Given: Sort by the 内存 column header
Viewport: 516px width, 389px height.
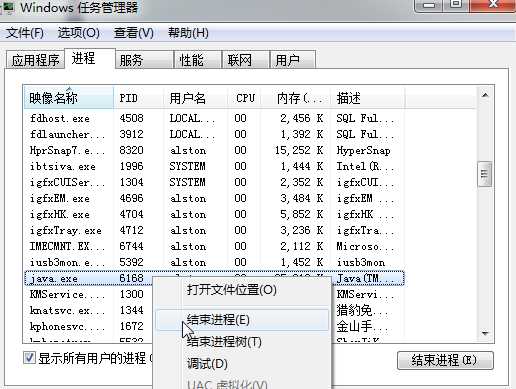Looking at the screenshot, I should [x=296, y=98].
